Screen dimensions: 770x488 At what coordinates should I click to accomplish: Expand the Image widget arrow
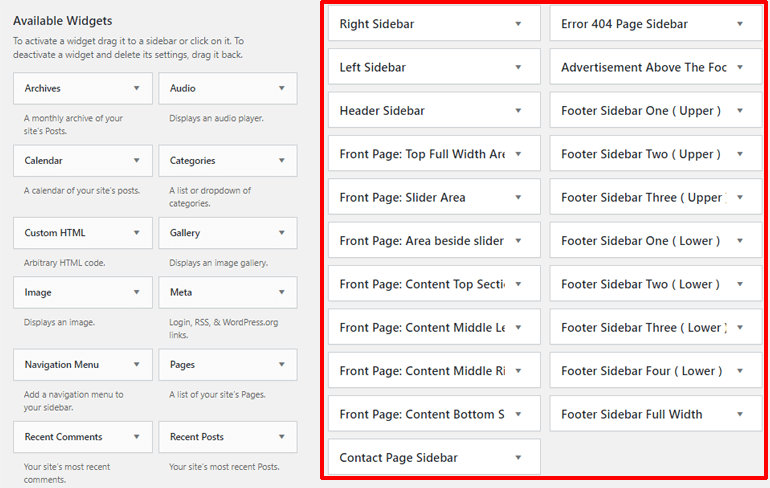pyautogui.click(x=135, y=293)
